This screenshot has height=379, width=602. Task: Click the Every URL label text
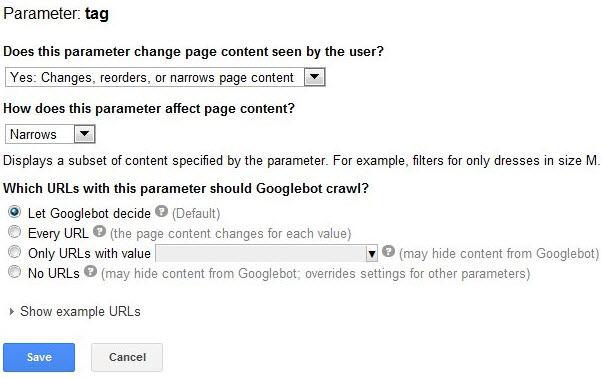58,233
